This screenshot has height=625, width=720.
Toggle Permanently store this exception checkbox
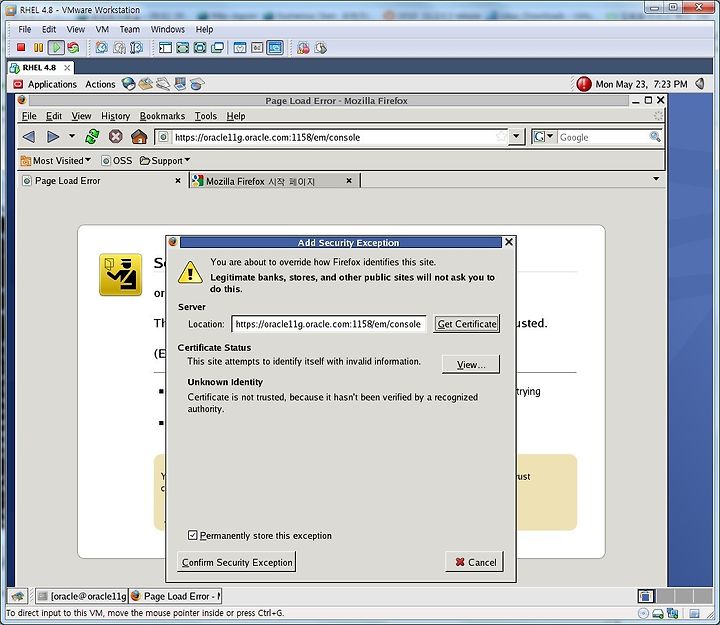[x=192, y=535]
